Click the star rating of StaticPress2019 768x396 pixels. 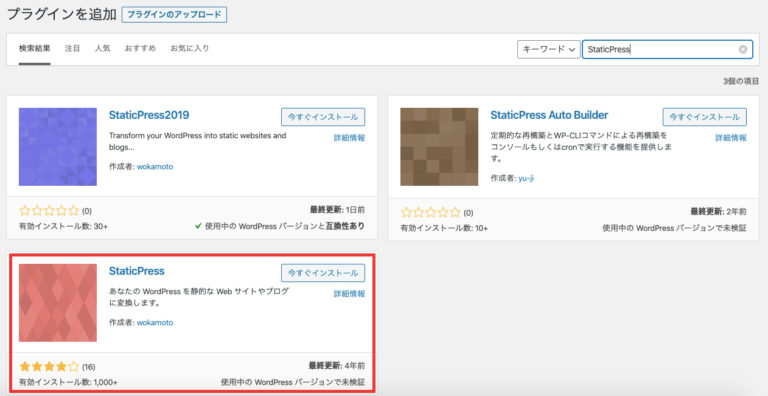[49, 211]
